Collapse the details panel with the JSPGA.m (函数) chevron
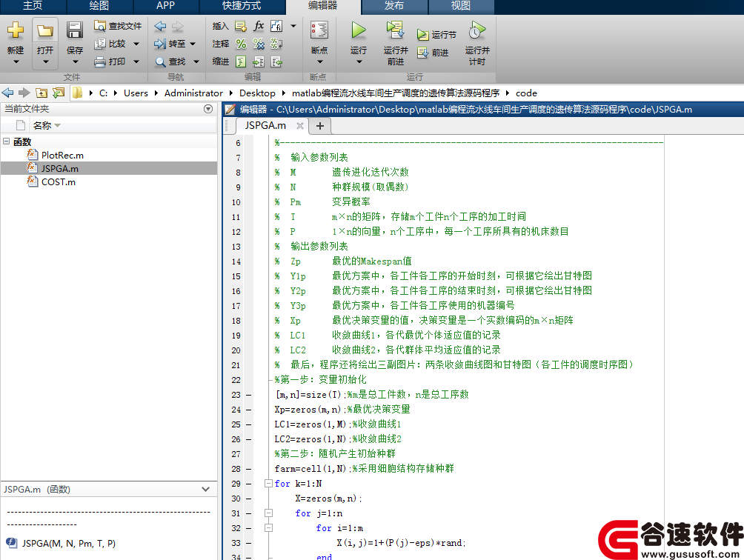The image size is (744, 560). point(205,489)
